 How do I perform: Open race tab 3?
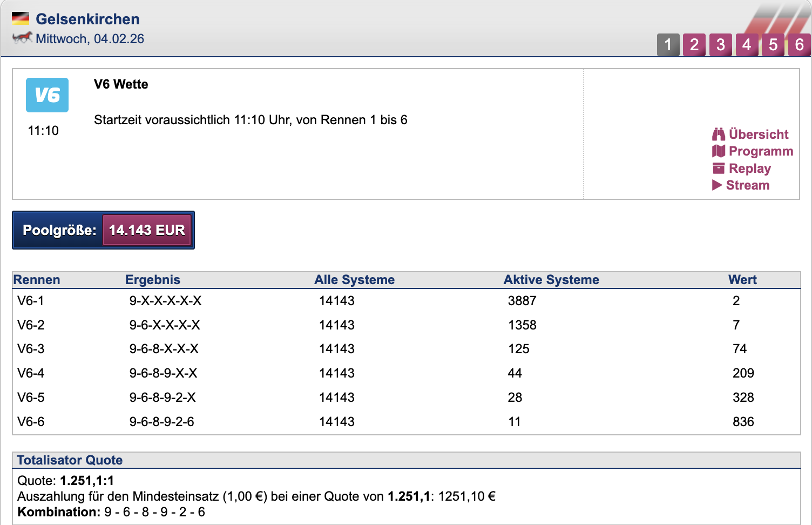pos(720,45)
